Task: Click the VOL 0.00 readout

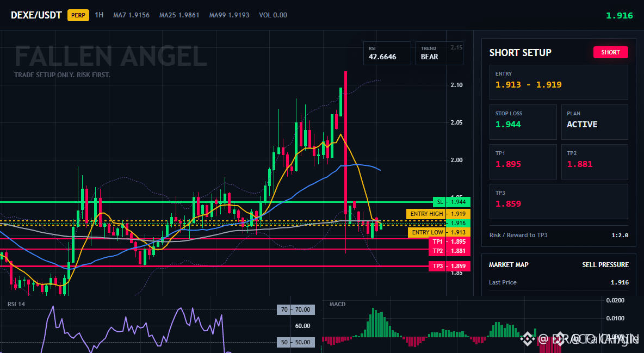Action: click(x=273, y=15)
